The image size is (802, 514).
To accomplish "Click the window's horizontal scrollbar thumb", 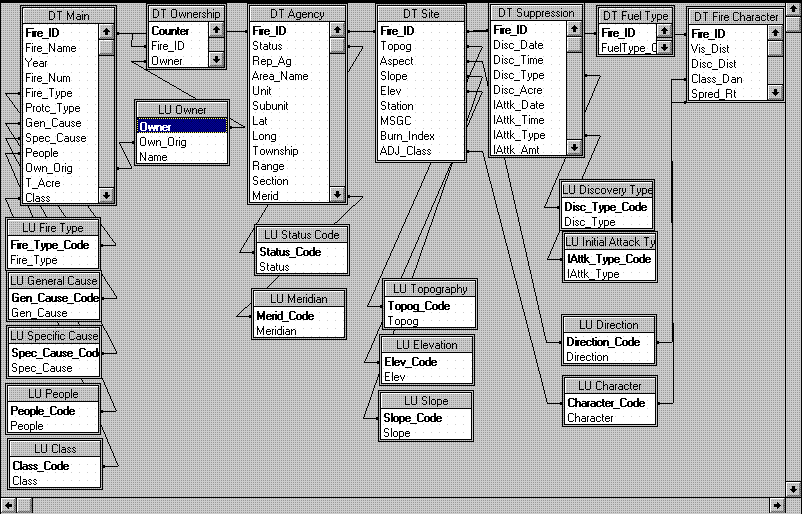I will 25,505.
